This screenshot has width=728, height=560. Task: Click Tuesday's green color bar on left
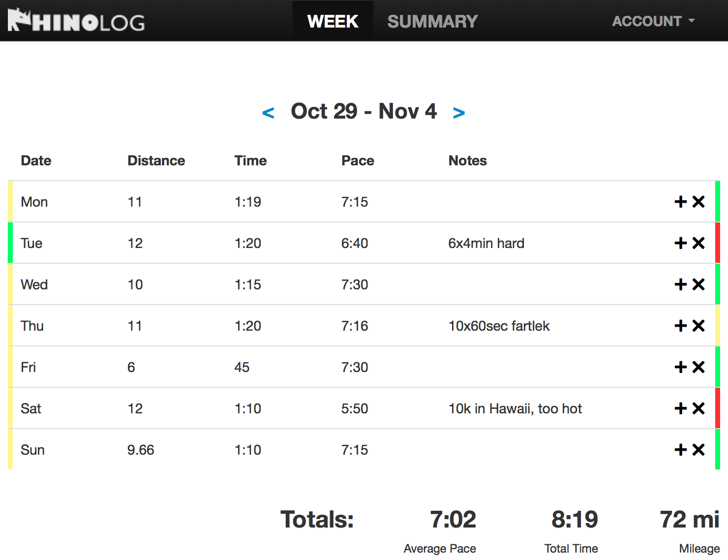click(x=10, y=243)
